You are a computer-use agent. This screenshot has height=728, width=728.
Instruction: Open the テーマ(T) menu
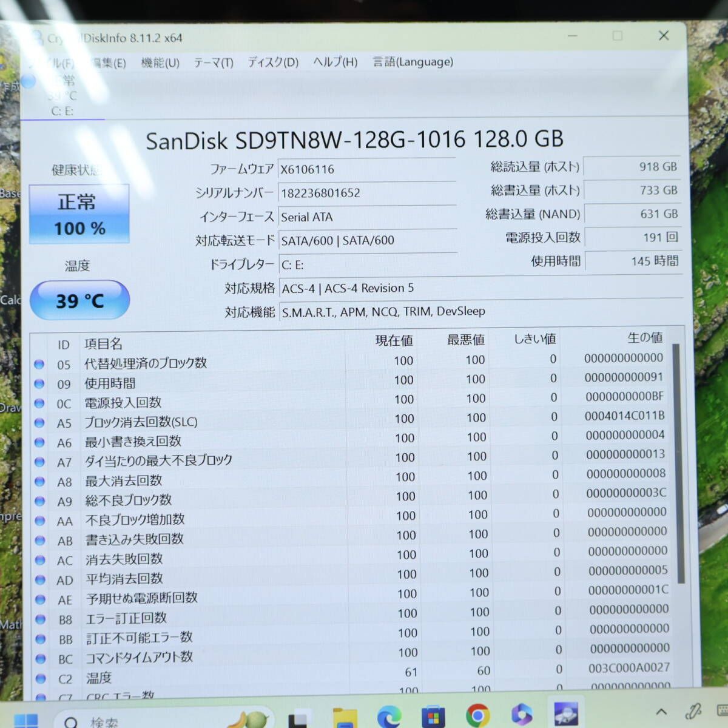[214, 62]
